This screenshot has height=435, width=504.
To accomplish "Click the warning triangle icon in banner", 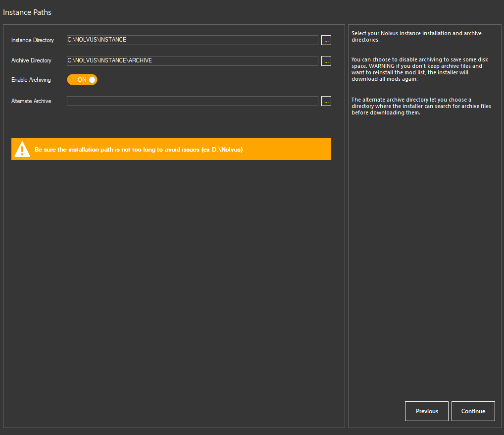I will click(x=22, y=149).
